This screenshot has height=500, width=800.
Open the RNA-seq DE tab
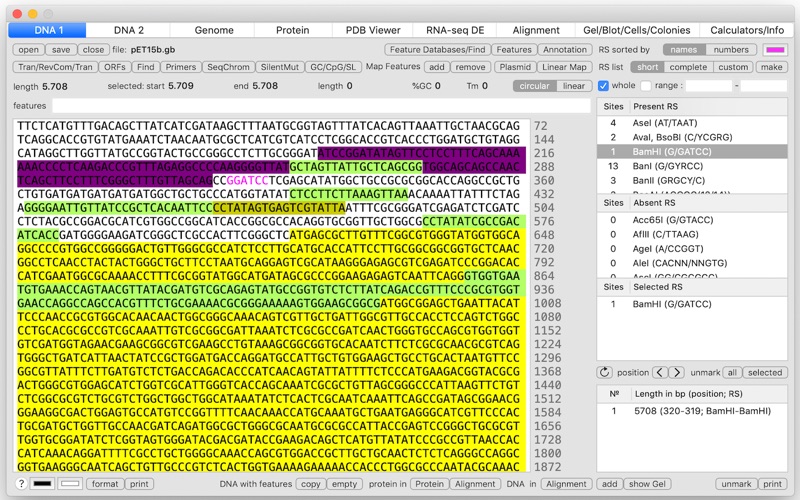click(x=455, y=30)
